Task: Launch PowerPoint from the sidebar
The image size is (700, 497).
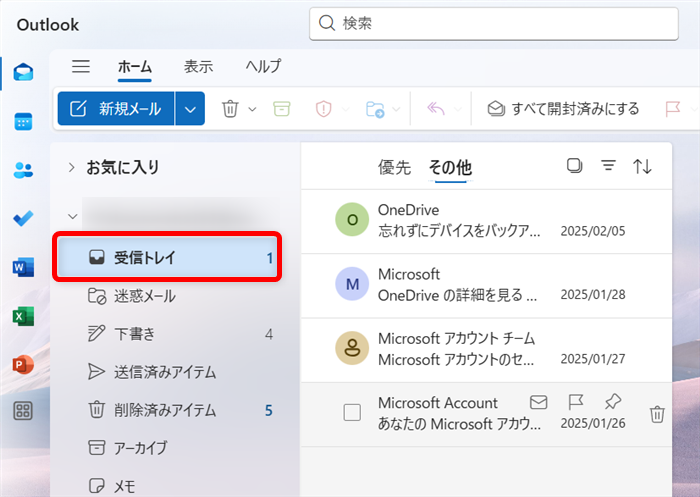Action: [x=23, y=364]
